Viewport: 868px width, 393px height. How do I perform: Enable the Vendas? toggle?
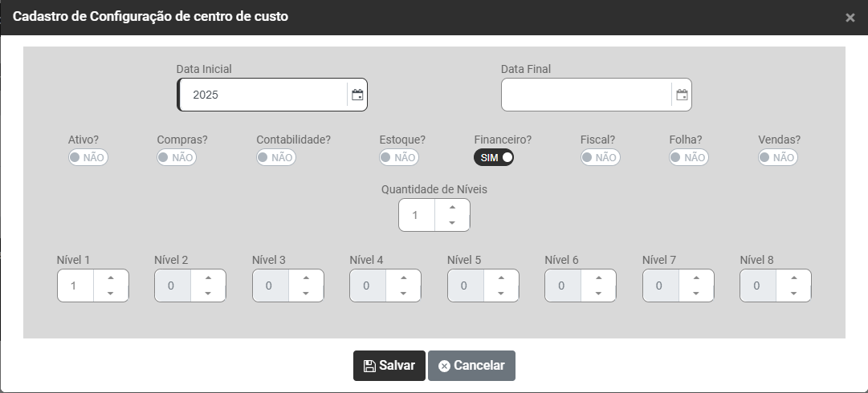777,157
